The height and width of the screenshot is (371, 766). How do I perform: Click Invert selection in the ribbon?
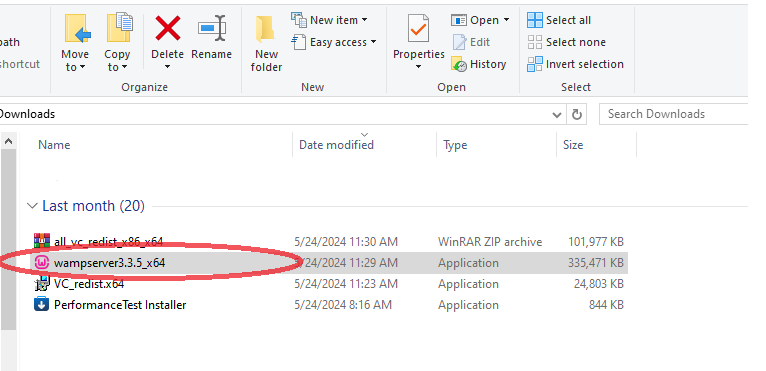[x=575, y=64]
